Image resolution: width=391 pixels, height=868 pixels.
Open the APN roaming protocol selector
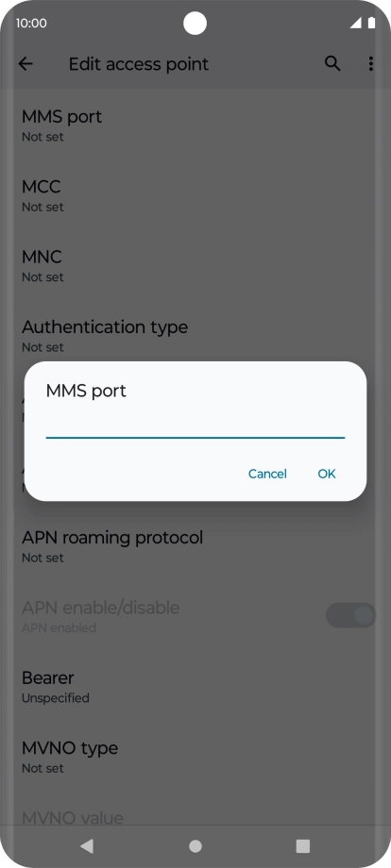(x=195, y=546)
